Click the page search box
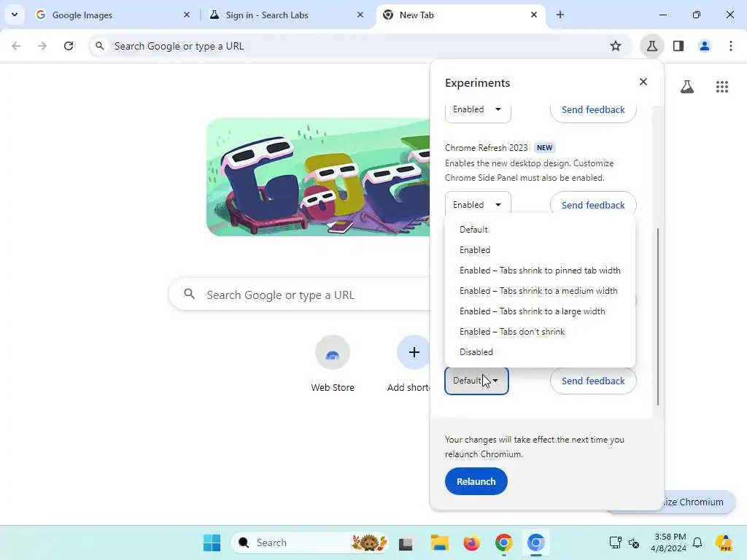This screenshot has width=747, height=560. tap(300, 295)
